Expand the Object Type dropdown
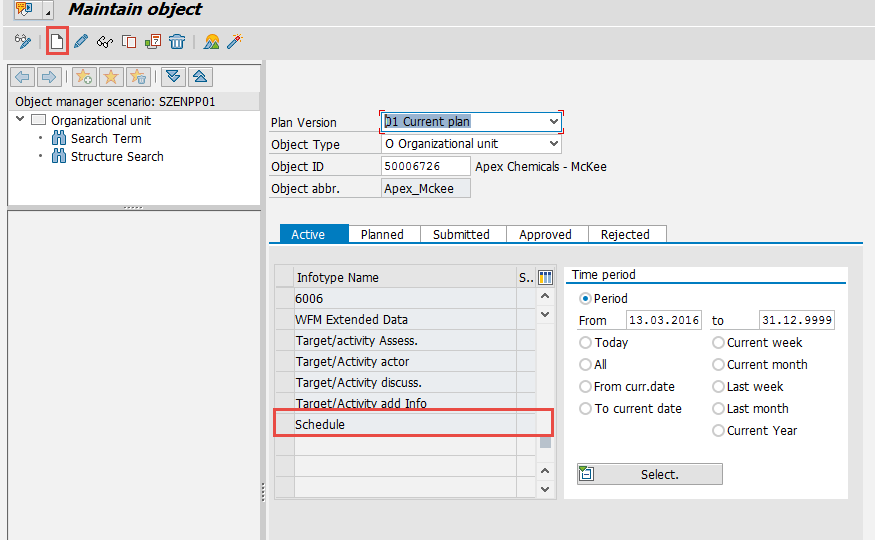The width and height of the screenshot is (875, 540). pyautogui.click(x=553, y=144)
